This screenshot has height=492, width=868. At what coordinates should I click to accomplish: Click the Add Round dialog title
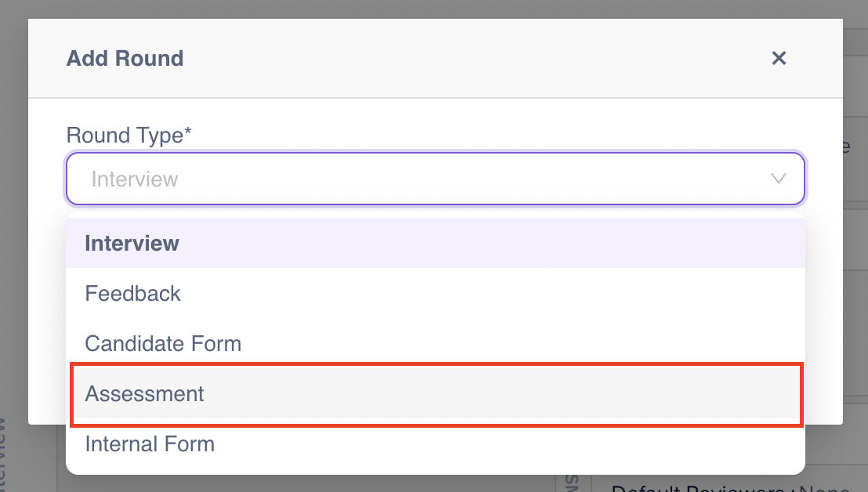(x=125, y=58)
